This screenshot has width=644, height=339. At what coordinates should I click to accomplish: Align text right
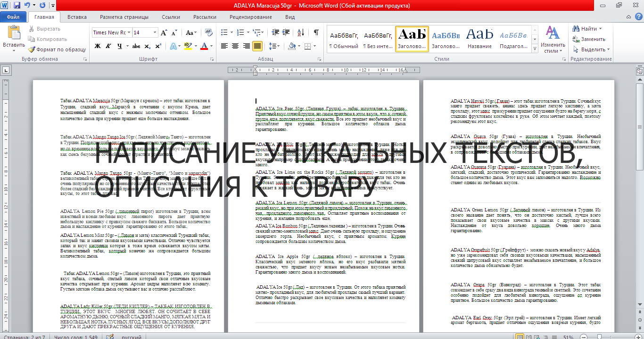[246, 46]
